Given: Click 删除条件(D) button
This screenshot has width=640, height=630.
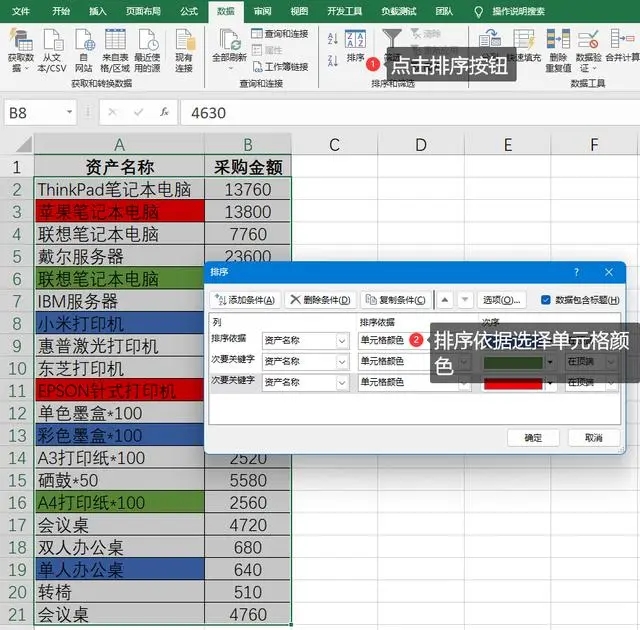Looking at the screenshot, I should pos(320,300).
